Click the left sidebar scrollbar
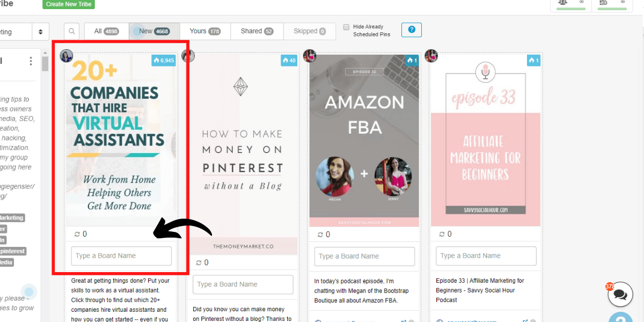 (45, 64)
